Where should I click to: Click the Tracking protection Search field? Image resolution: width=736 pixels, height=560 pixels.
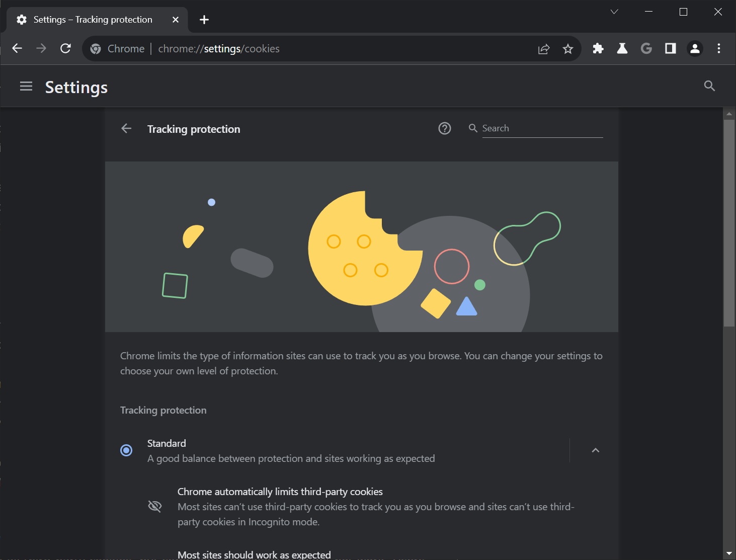[x=542, y=128]
